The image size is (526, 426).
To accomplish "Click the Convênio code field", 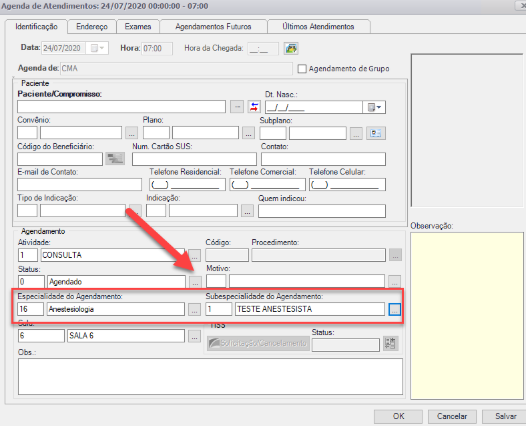I will coord(27,133).
